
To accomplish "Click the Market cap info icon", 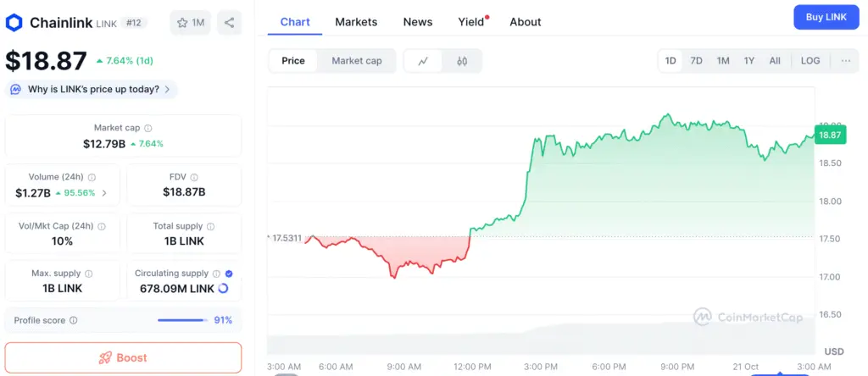I will point(148,128).
